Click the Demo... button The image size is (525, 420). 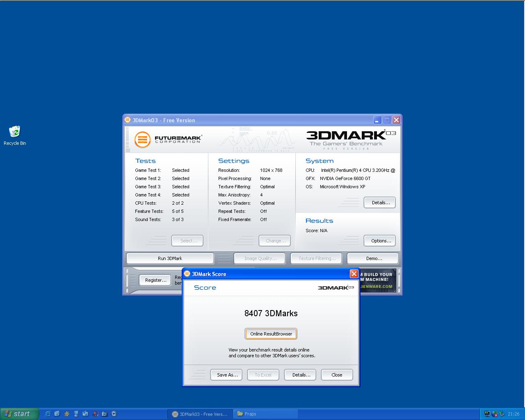click(373, 258)
